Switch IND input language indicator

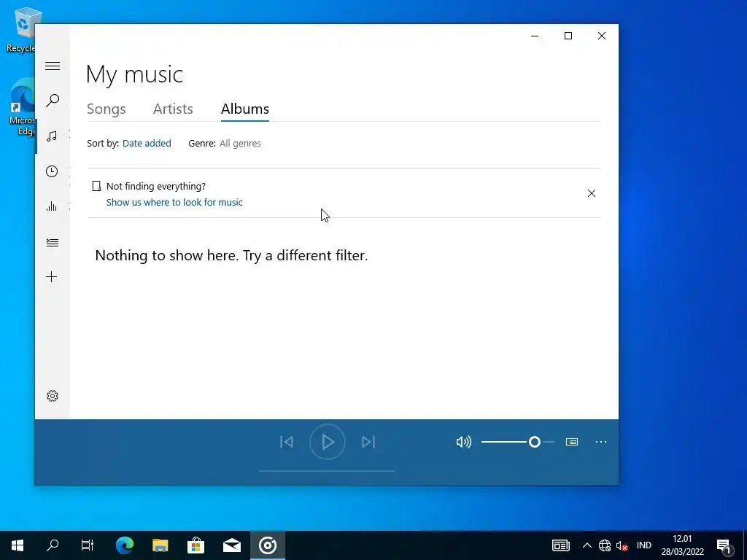click(x=644, y=545)
